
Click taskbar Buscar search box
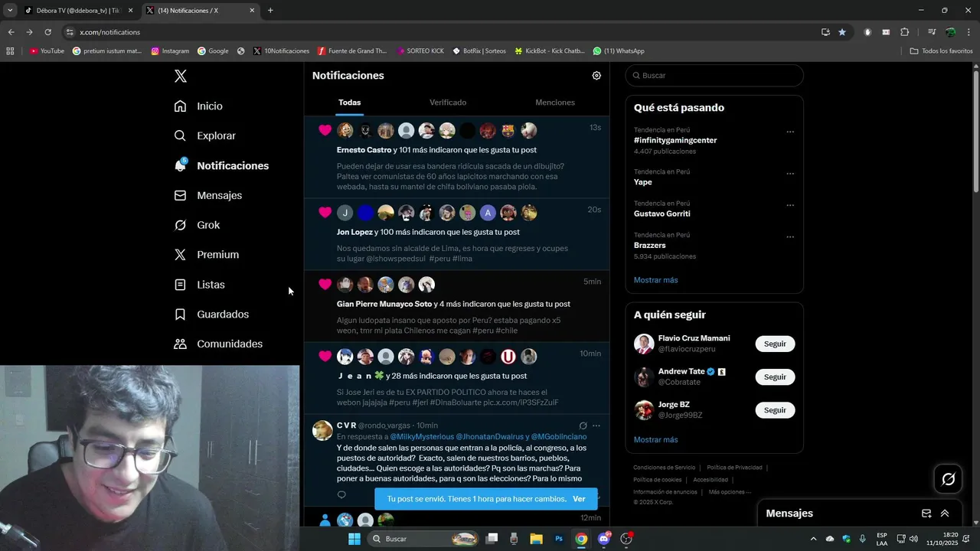pyautogui.click(x=425, y=539)
